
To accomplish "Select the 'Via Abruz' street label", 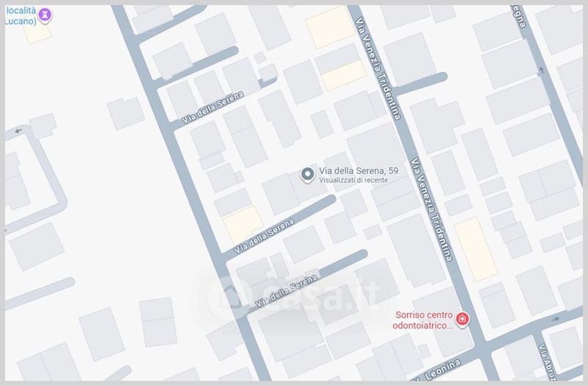I will 545,362.
